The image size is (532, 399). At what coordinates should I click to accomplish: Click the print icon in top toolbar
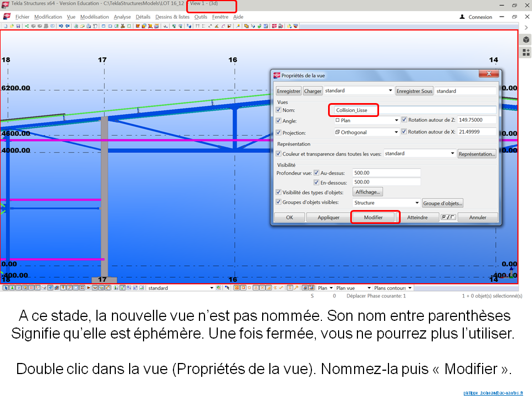pos(89,26)
